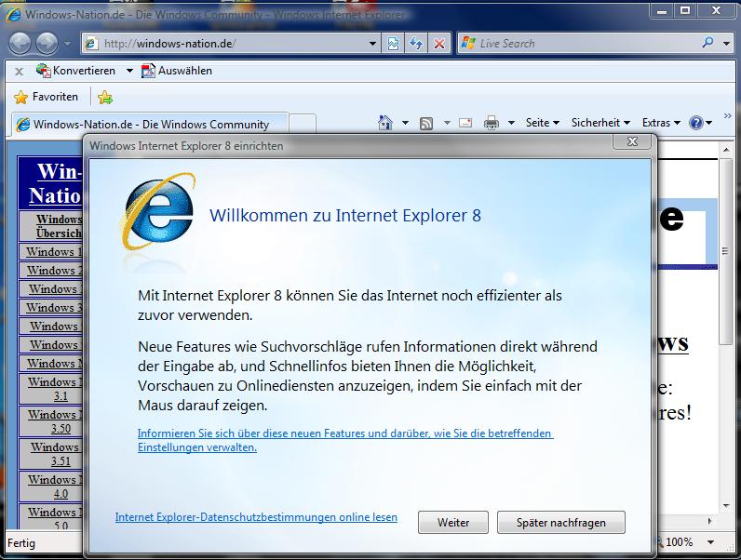This screenshot has width=741, height=560.
Task: Click the add to favorites bar star icon
Action: 105,97
